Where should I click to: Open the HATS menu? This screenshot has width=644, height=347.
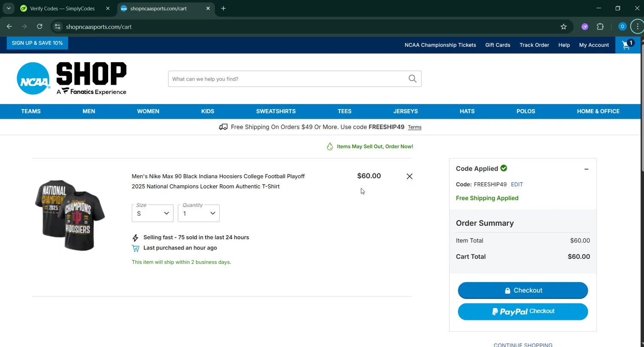point(467,111)
